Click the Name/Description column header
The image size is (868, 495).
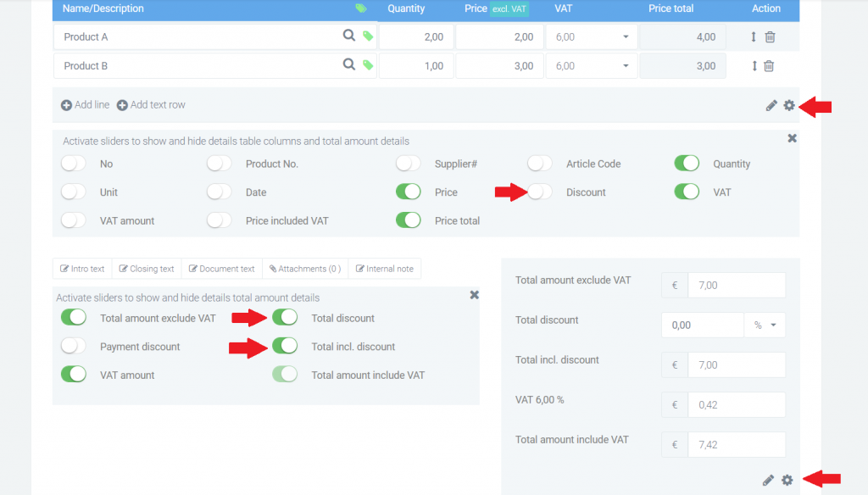(103, 8)
